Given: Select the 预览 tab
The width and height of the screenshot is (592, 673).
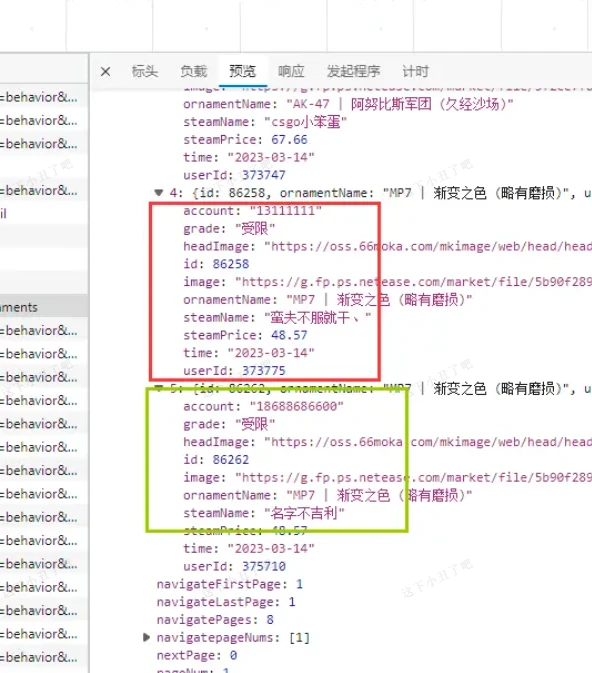Looking at the screenshot, I should pos(243,71).
